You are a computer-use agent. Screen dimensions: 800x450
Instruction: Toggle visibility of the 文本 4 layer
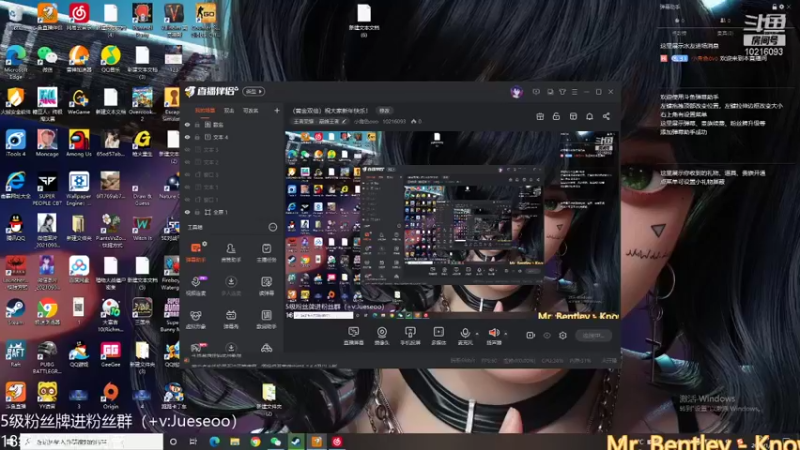click(187, 137)
